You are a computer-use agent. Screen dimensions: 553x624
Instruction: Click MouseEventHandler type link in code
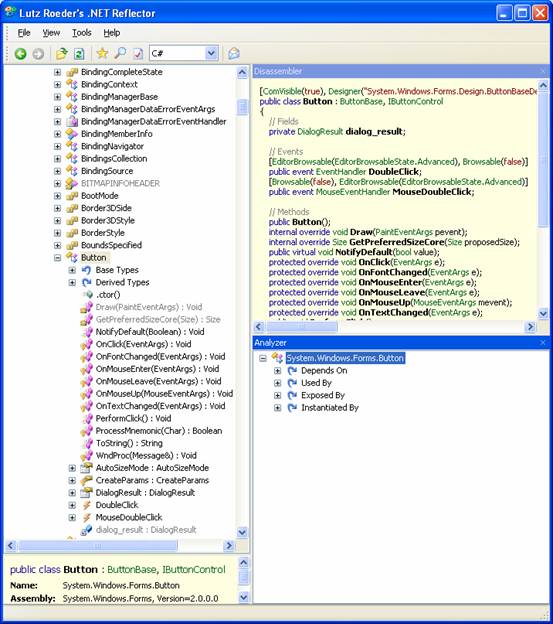click(x=353, y=192)
